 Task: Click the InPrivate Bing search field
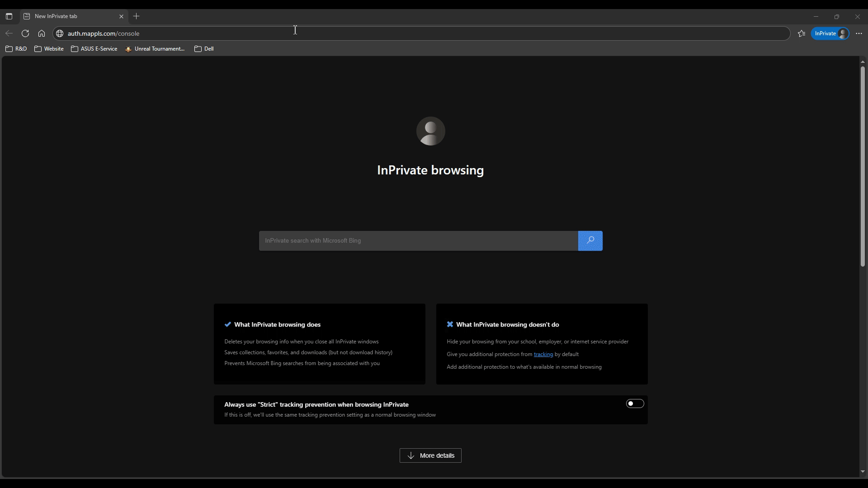click(x=418, y=241)
